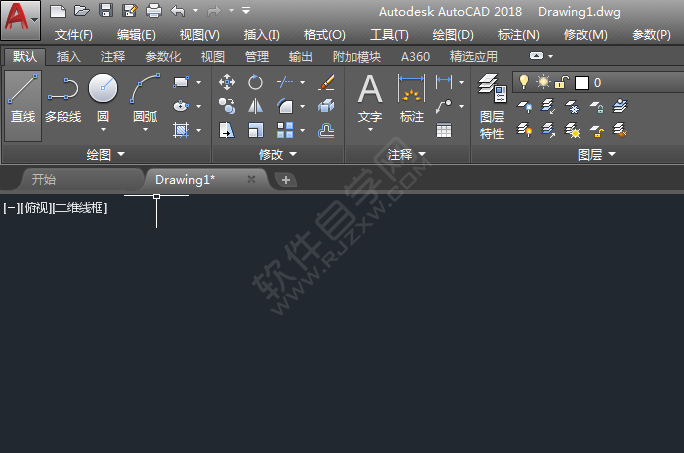Select the Move tool icon

coord(227,82)
